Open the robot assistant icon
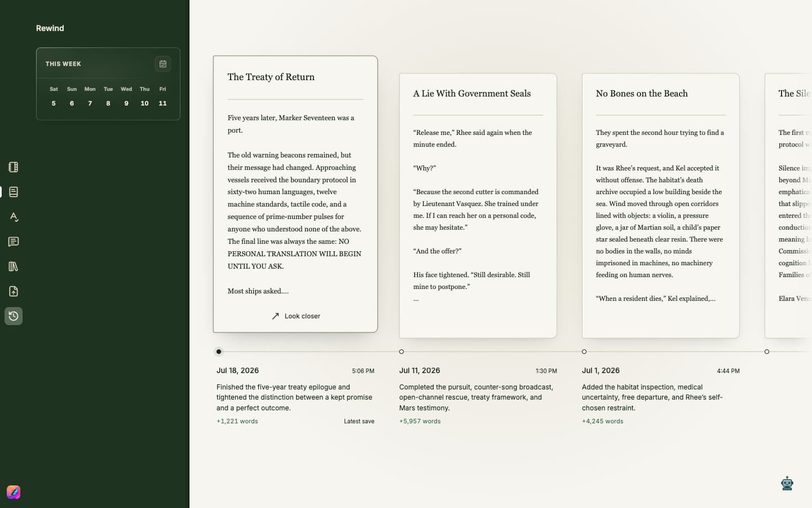This screenshot has height=508, width=812. (x=787, y=483)
